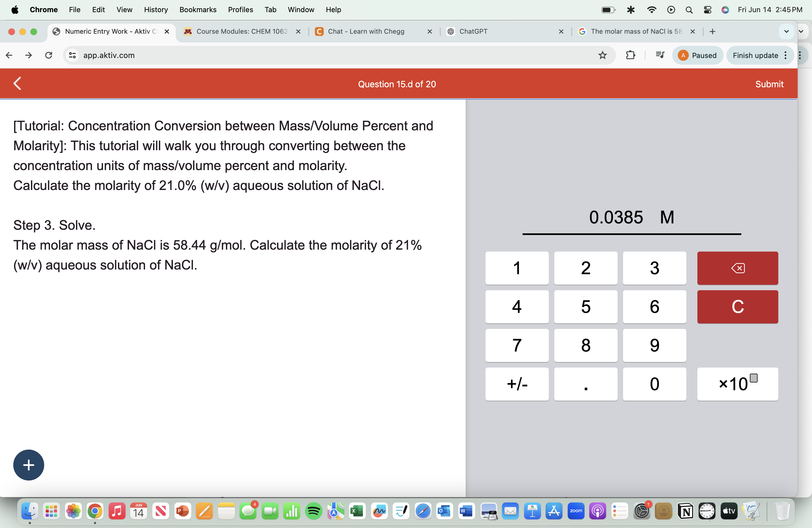Open the site permissions controls beside the URL
The image size is (812, 528).
click(72, 55)
